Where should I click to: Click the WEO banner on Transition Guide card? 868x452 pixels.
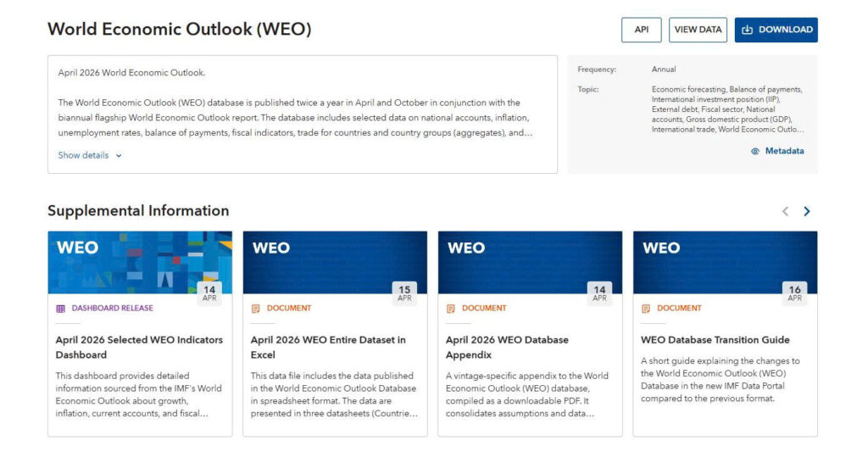point(726,263)
